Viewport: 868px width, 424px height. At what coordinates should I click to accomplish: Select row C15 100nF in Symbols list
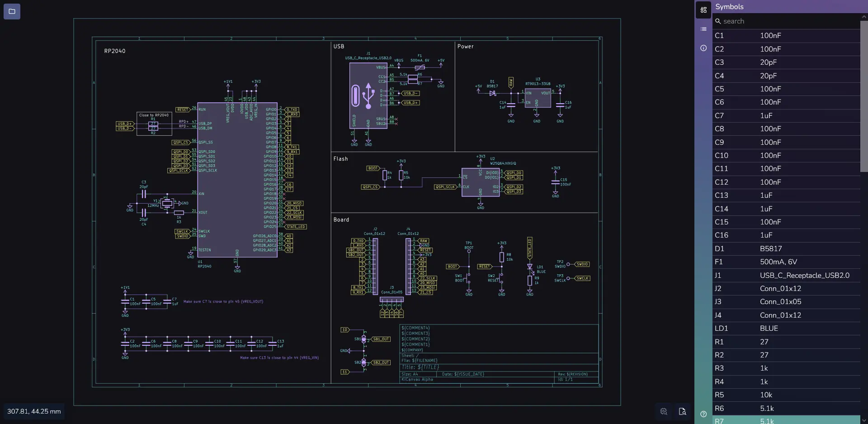(x=786, y=222)
